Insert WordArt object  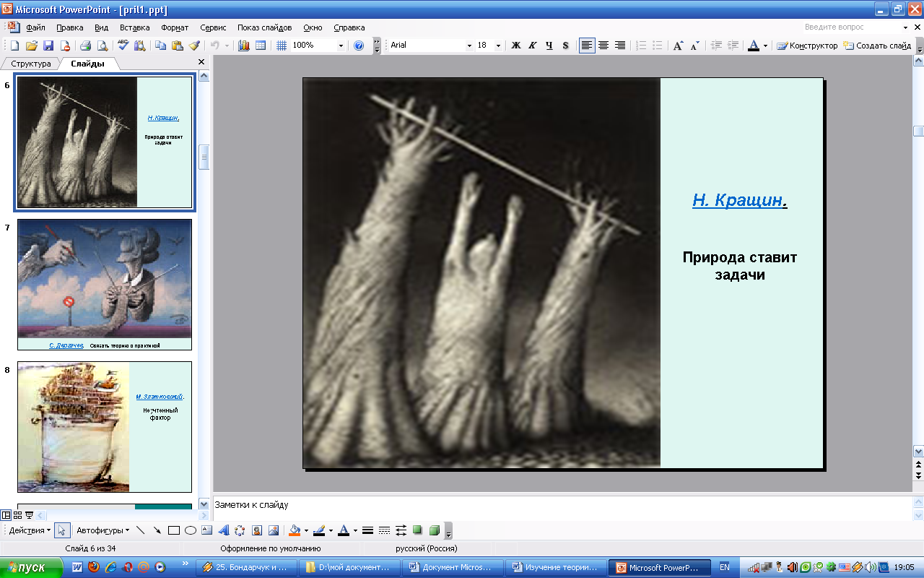(x=224, y=530)
